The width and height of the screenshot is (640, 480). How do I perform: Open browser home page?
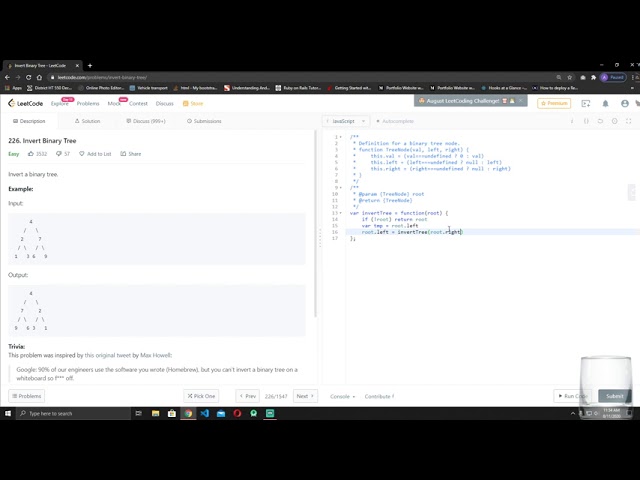coord(39,77)
